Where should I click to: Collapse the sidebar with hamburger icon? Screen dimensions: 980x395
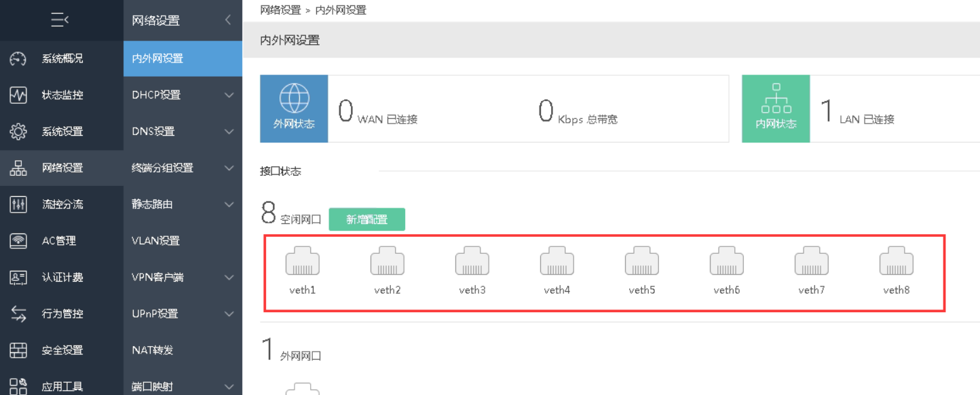click(60, 20)
